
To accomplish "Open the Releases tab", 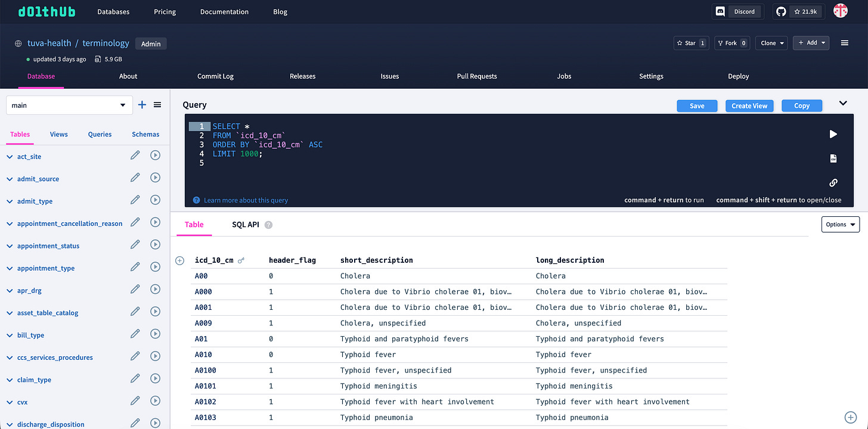I will click(303, 76).
